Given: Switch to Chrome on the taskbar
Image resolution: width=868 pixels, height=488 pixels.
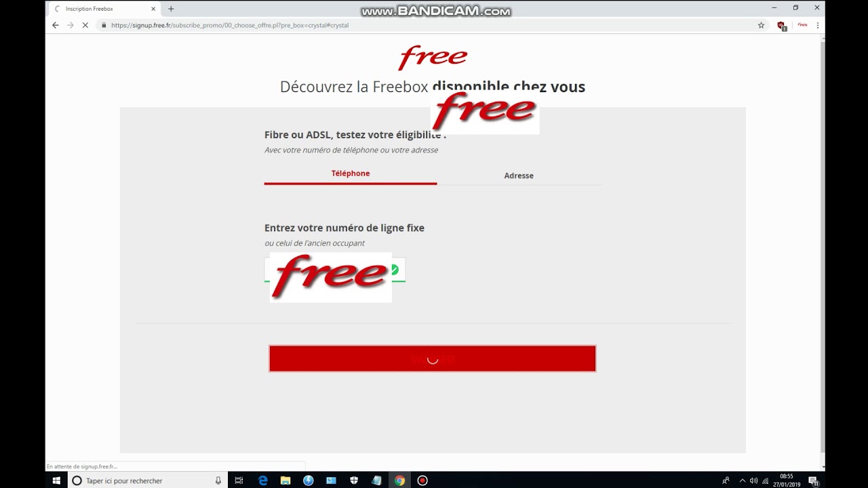Looking at the screenshot, I should point(399,481).
